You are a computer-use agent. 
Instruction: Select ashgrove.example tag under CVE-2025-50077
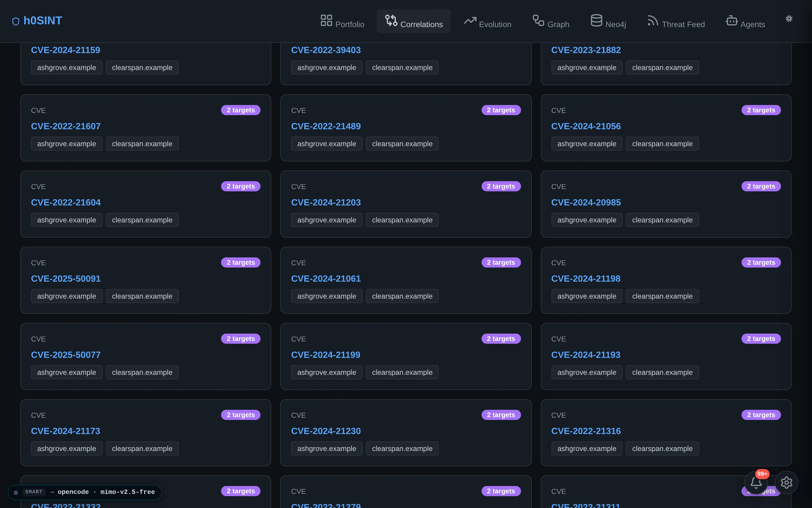(67, 373)
